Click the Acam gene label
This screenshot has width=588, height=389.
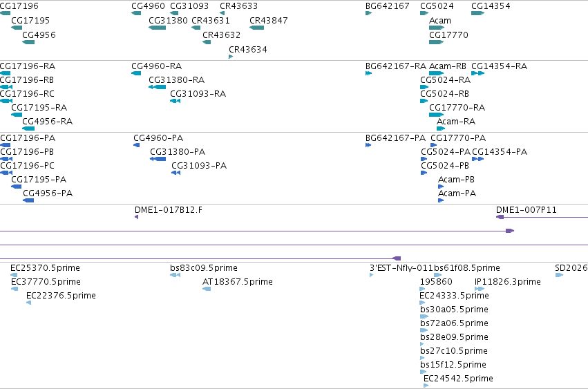(x=440, y=20)
